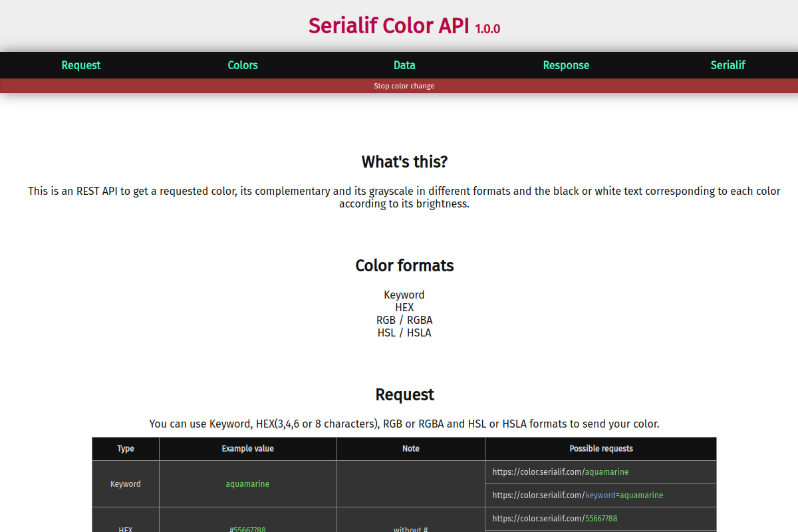Click the keyword=aquamarine request URL

[578, 495]
